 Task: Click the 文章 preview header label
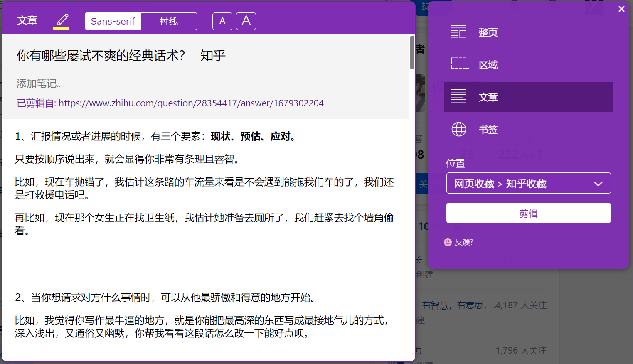tap(27, 20)
